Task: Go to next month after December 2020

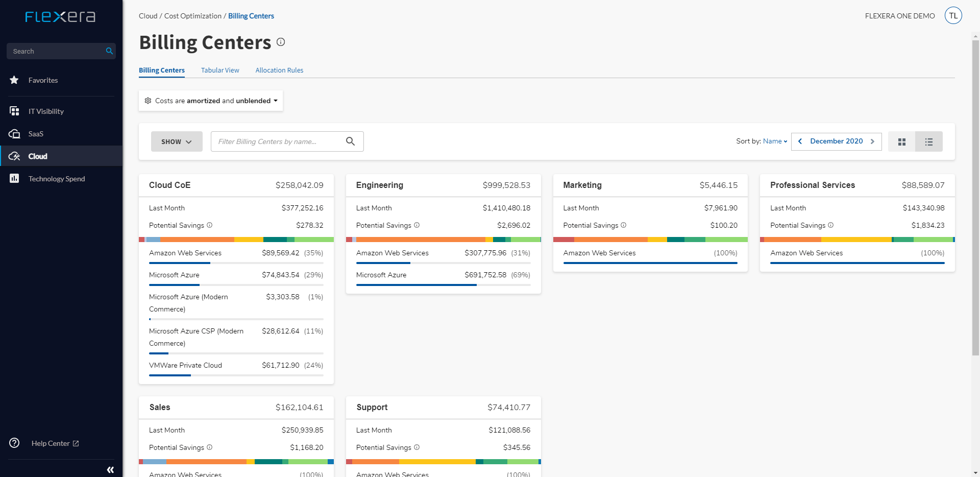Action: click(x=872, y=141)
